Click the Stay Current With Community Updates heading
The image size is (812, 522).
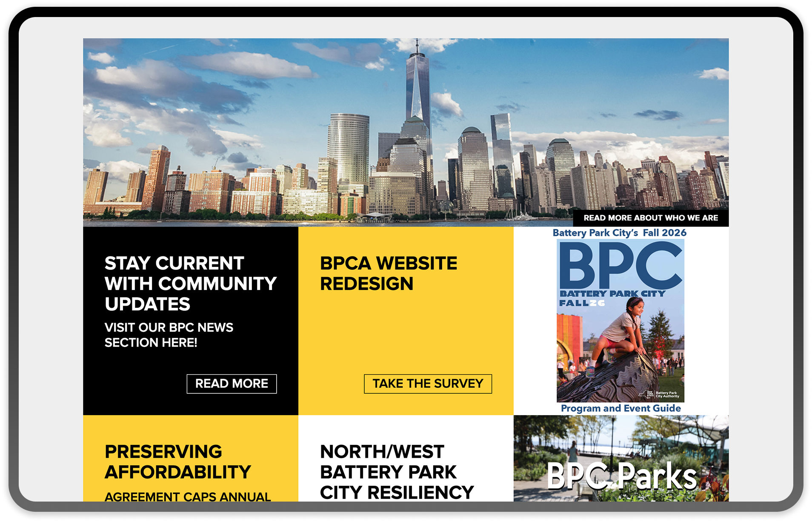point(191,284)
